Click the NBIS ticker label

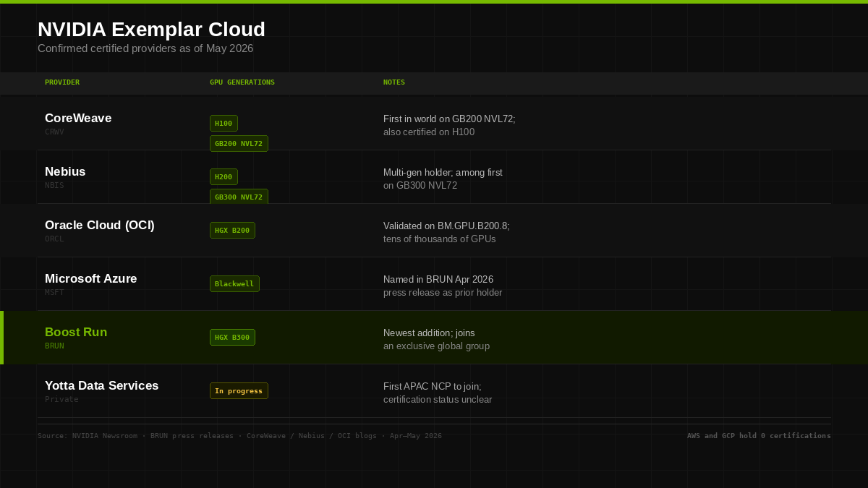[54, 186]
